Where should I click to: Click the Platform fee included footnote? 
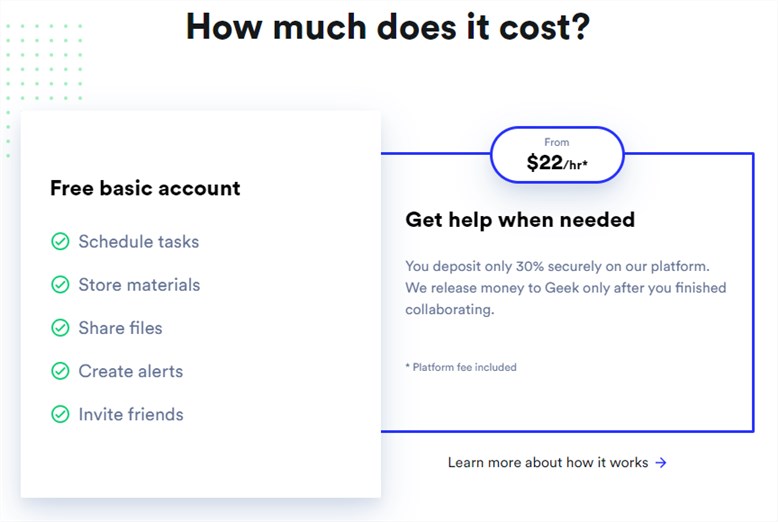click(461, 367)
